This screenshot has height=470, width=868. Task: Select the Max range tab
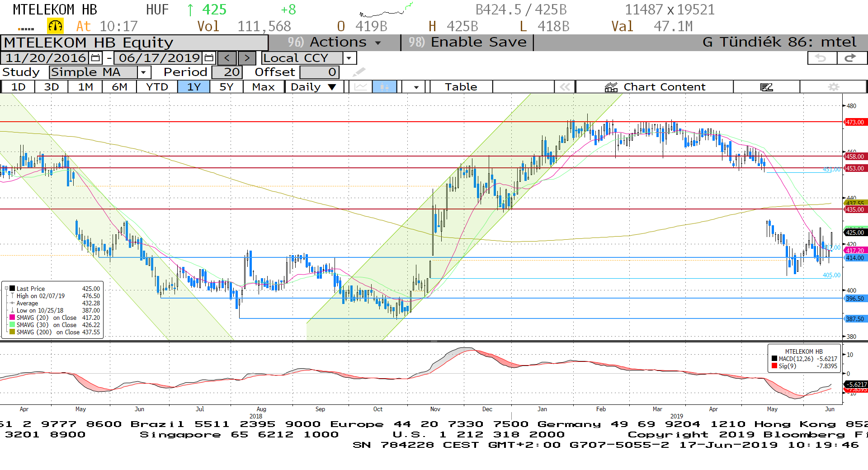click(264, 87)
